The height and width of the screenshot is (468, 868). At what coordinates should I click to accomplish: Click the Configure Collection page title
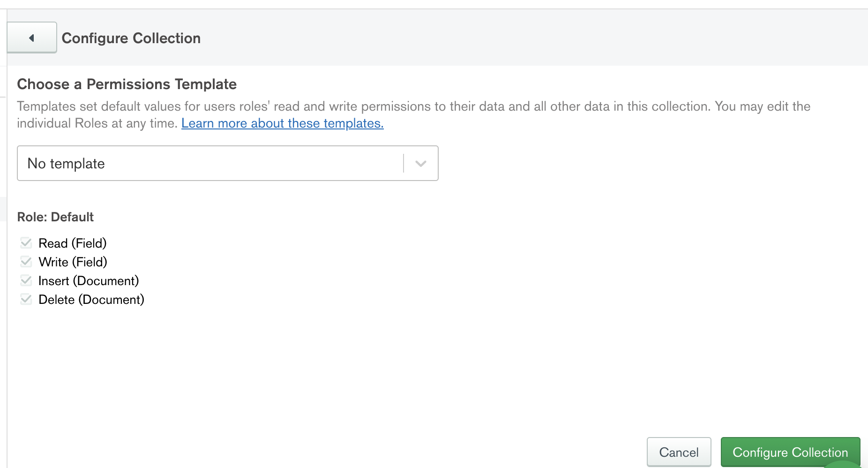coord(131,38)
